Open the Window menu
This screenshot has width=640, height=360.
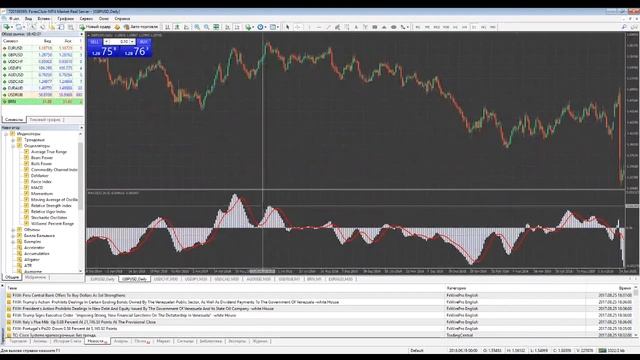coord(104,19)
